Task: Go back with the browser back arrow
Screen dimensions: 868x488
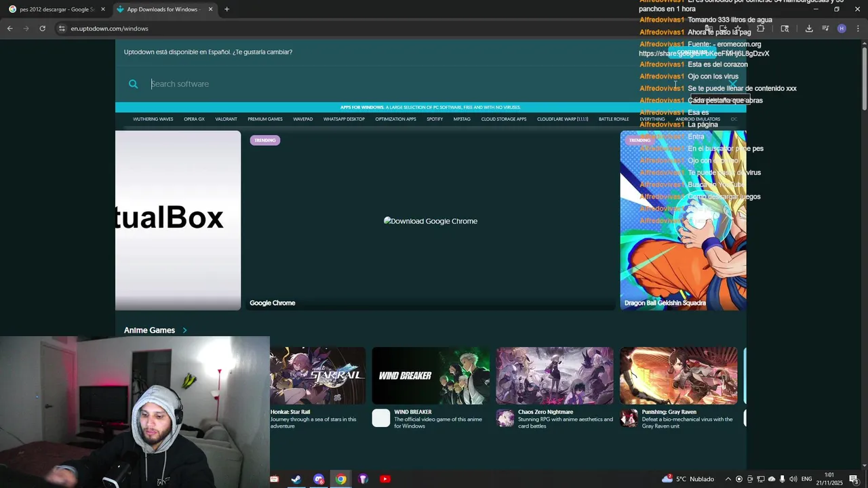Action: click(10, 28)
